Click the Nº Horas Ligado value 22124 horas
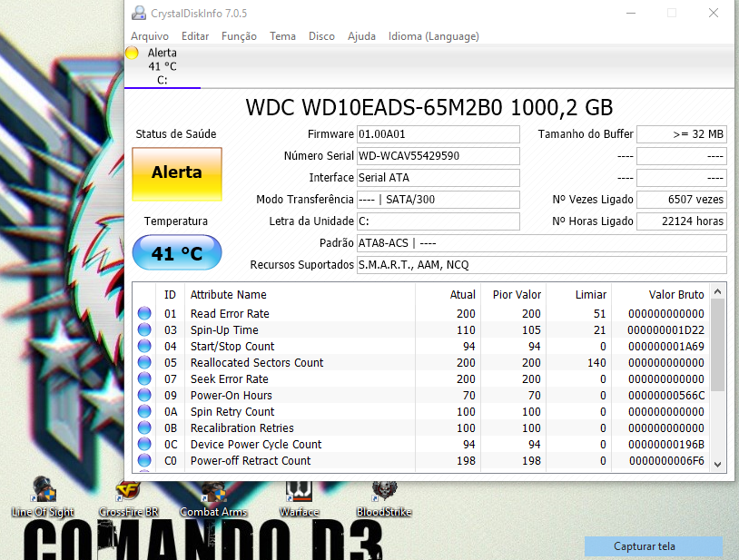This screenshot has height=560, width=739. tap(682, 221)
